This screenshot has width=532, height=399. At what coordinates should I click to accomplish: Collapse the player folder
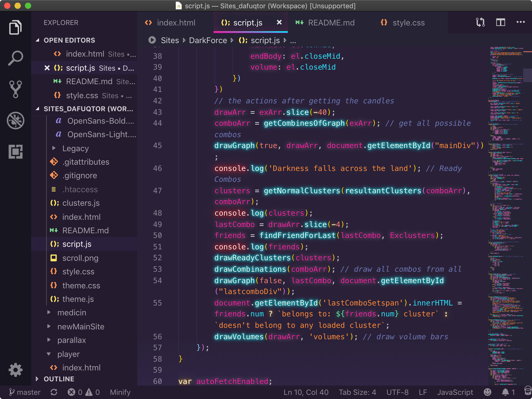coord(68,354)
